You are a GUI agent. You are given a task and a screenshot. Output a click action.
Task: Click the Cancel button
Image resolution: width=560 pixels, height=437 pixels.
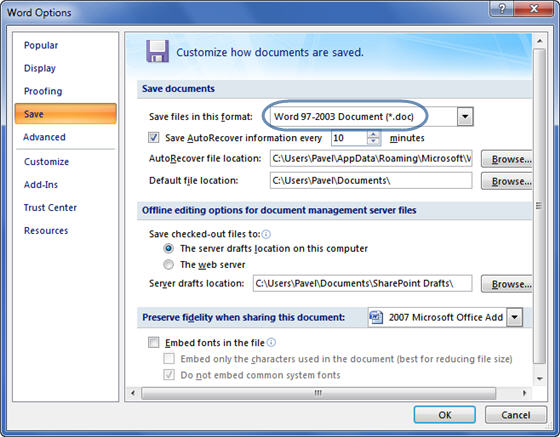point(516,415)
